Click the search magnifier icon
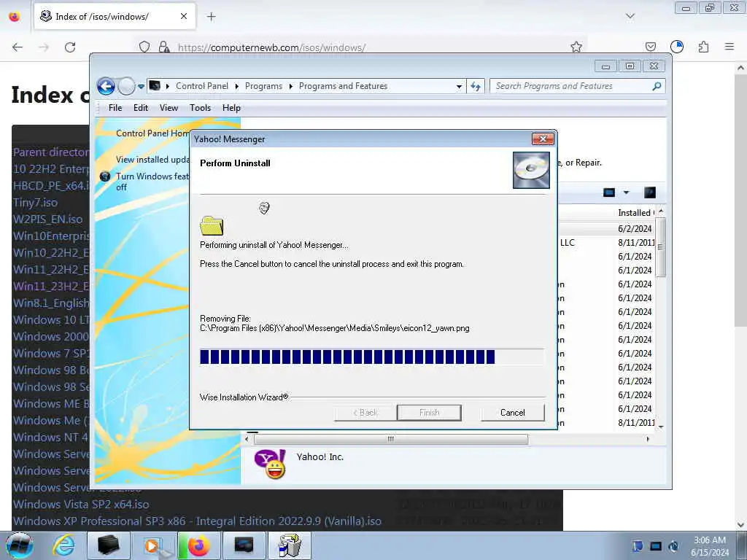The width and height of the screenshot is (747, 560). pyautogui.click(x=657, y=86)
